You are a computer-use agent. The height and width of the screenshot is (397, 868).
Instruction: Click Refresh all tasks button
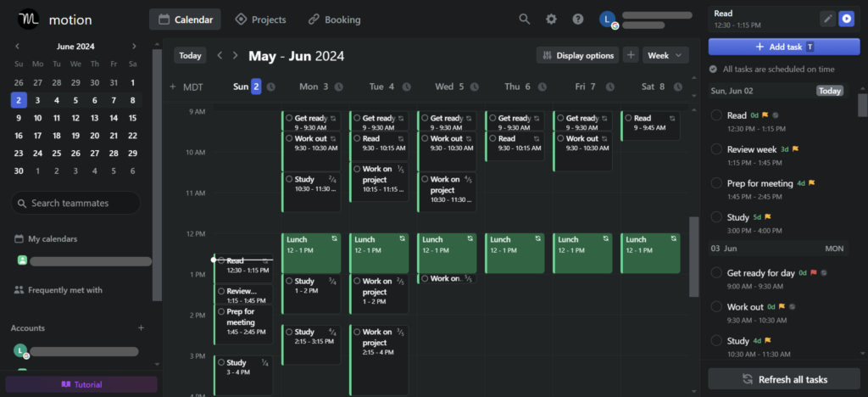784,379
